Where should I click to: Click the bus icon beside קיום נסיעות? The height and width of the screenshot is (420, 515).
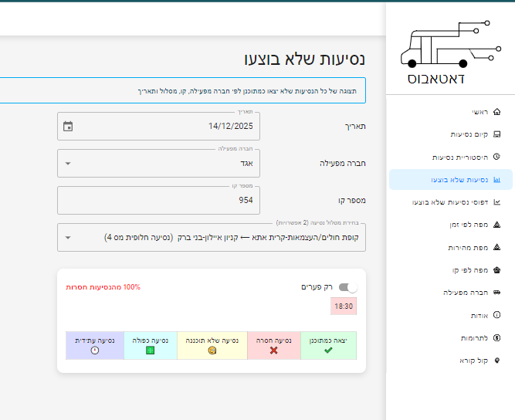pyautogui.click(x=496, y=134)
